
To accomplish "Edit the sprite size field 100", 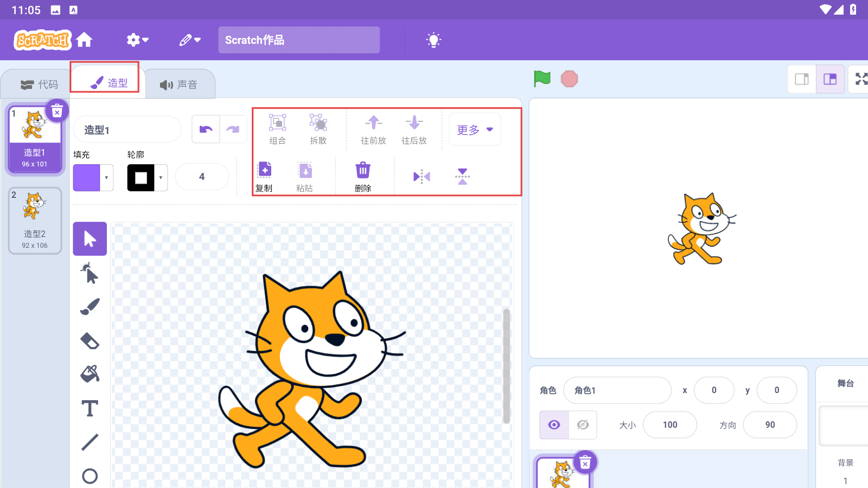I will point(670,425).
